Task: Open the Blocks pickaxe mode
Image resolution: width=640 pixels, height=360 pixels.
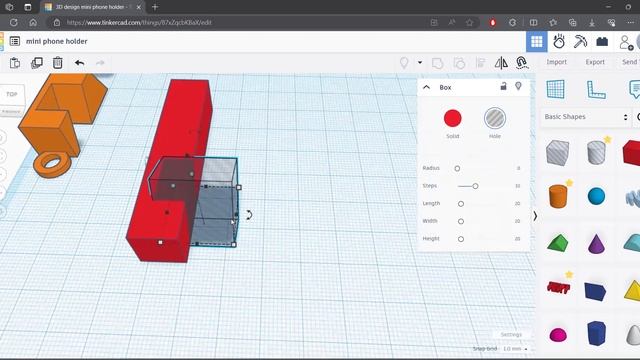Action: pyautogui.click(x=580, y=41)
